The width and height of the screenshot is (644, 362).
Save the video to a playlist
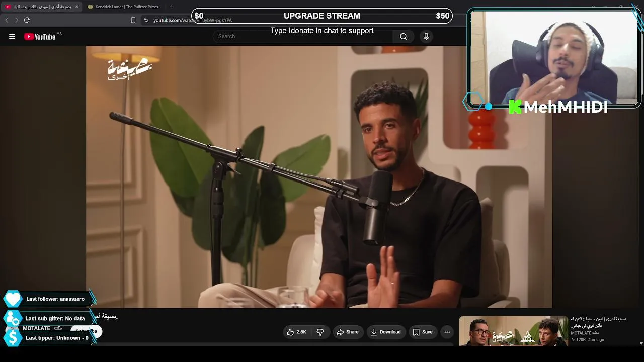(x=423, y=332)
